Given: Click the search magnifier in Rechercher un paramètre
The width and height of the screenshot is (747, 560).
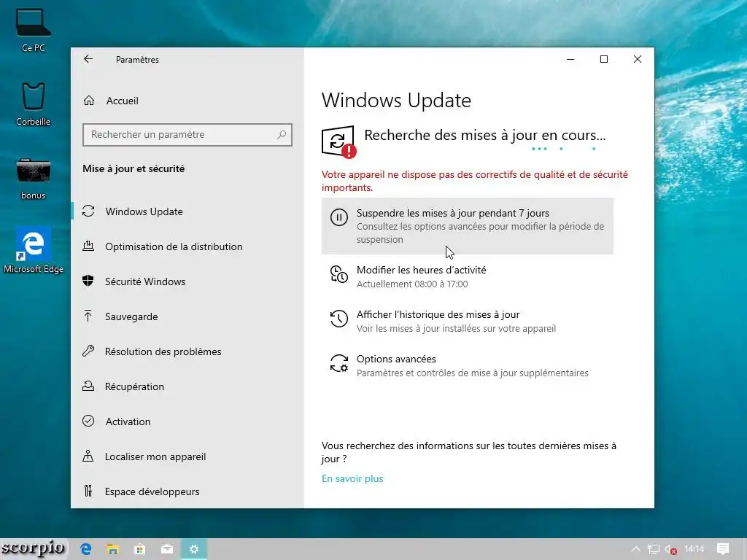Looking at the screenshot, I should 282,135.
